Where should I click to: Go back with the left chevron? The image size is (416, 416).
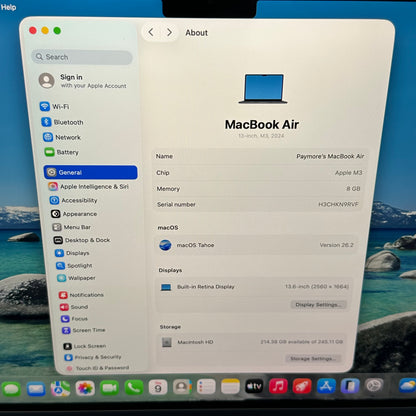[x=151, y=32]
